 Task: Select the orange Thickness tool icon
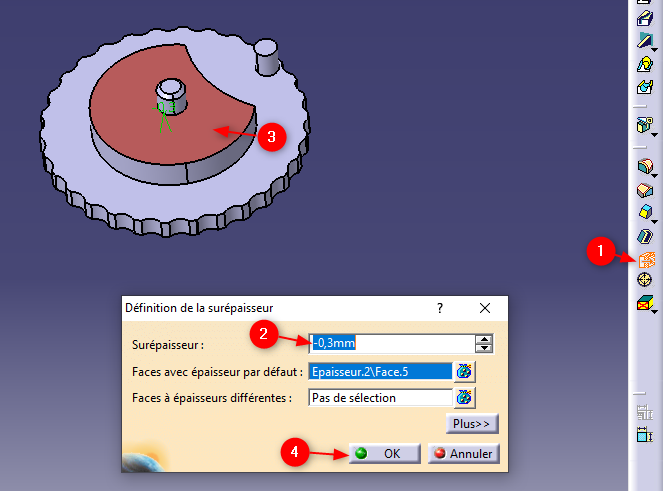(646, 259)
